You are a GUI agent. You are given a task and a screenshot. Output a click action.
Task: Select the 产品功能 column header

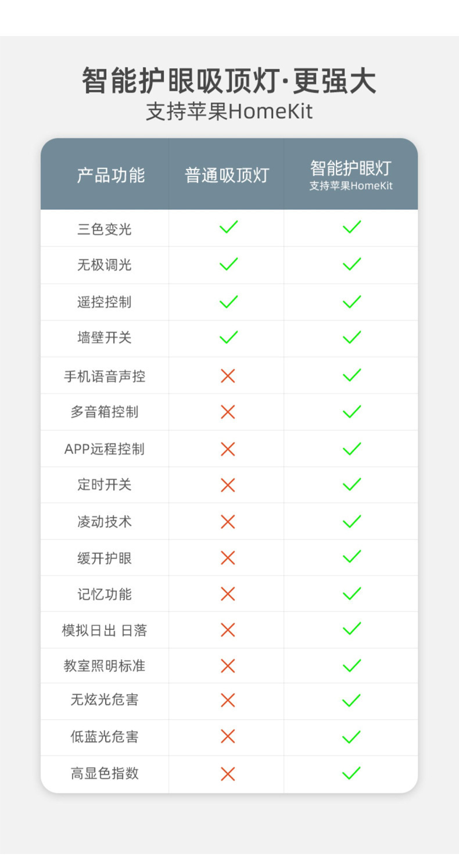[110, 175]
